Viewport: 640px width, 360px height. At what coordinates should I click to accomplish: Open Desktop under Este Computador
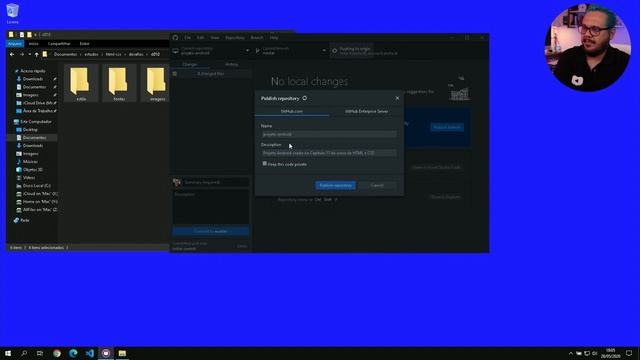tap(30, 130)
